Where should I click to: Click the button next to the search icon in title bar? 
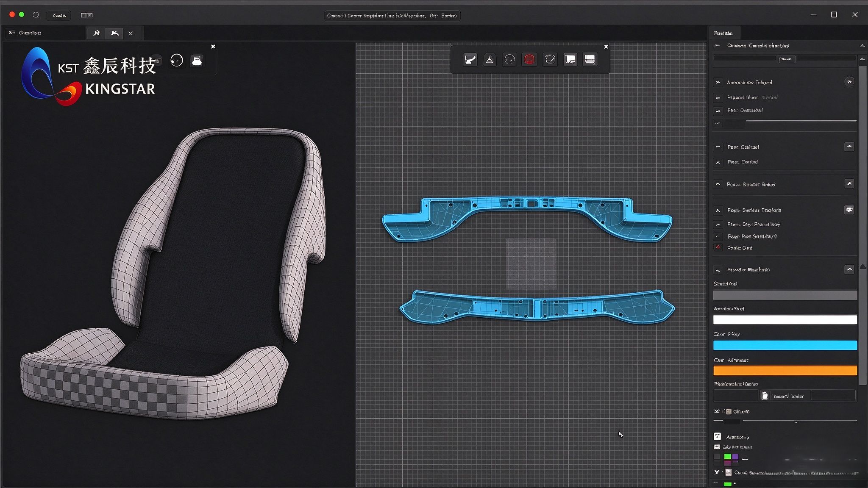[x=59, y=15]
